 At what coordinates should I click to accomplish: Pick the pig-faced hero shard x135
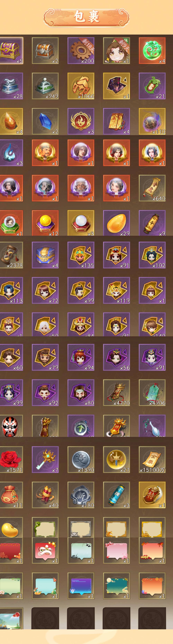point(81,255)
